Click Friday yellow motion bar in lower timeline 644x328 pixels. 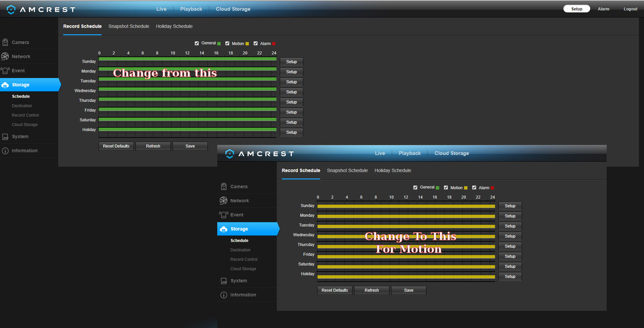pos(406,257)
